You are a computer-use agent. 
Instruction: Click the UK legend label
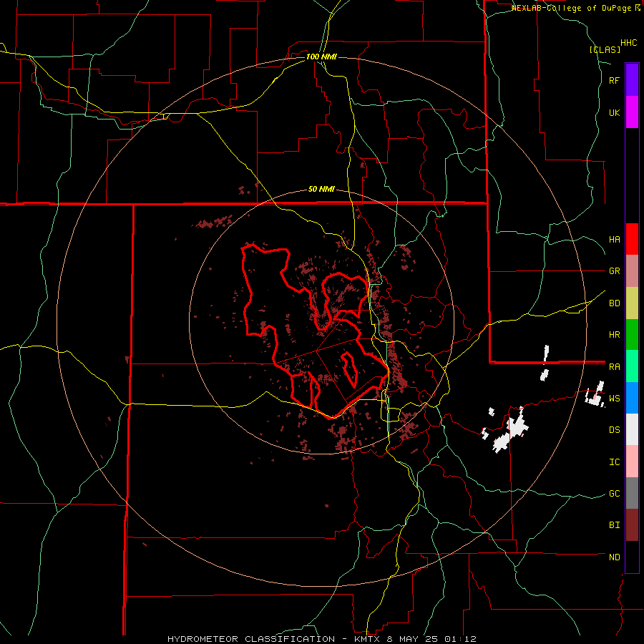(614, 112)
